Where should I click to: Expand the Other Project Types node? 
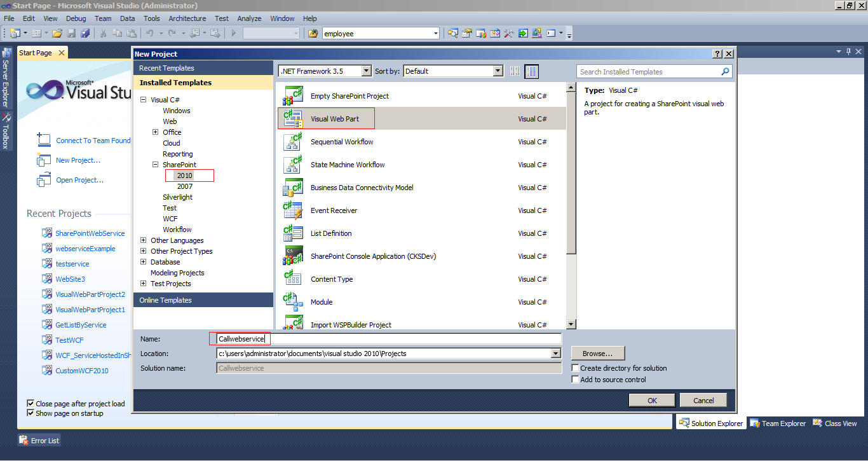144,251
